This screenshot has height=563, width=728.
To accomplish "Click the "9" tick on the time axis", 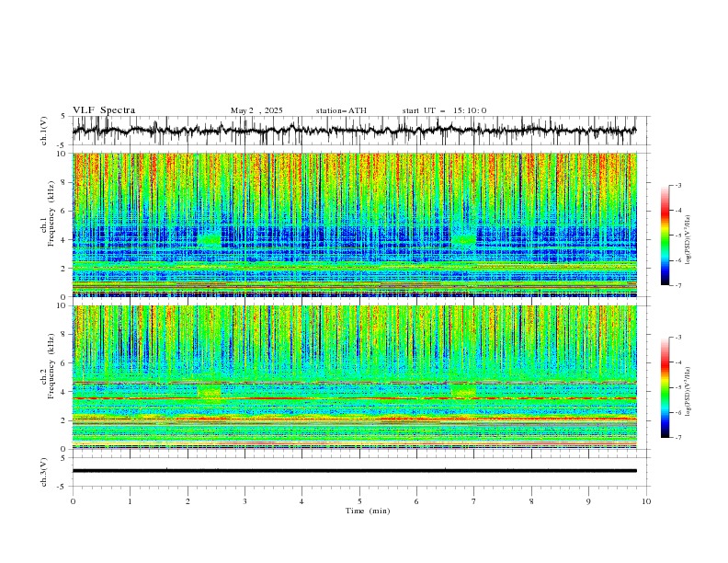I will 588,501.
